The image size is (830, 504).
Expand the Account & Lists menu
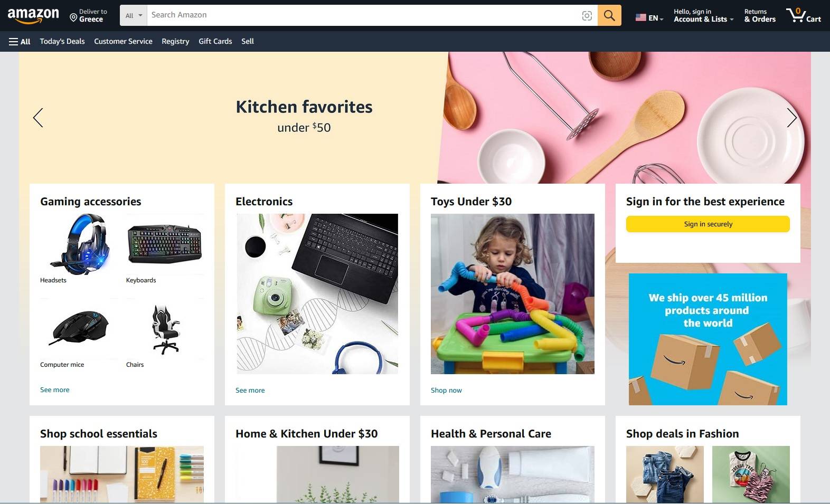(703, 15)
